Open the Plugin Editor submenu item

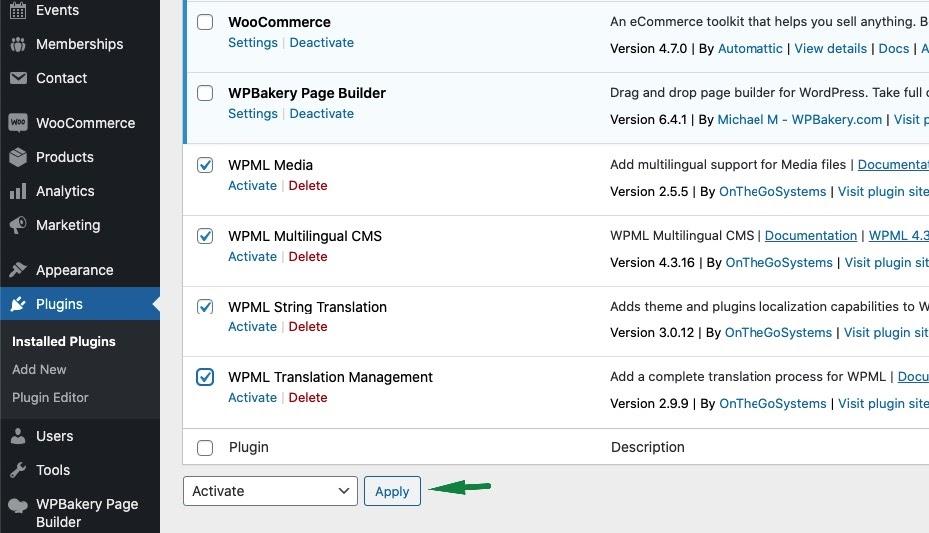50,397
